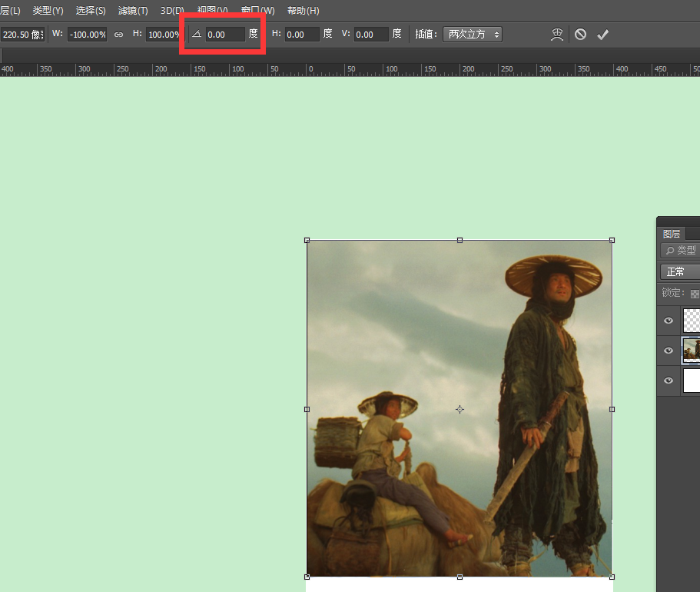Click the W width percentage field
Viewport: 700px width, 592px height.
[87, 35]
